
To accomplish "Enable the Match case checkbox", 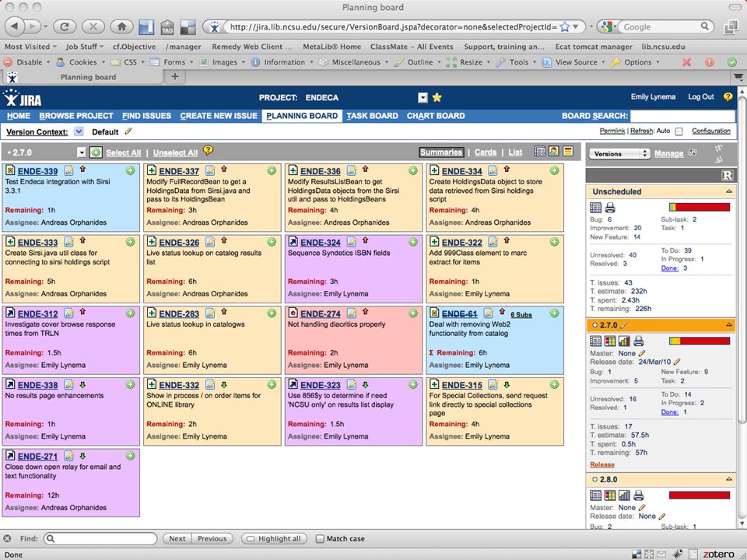I will [x=320, y=538].
